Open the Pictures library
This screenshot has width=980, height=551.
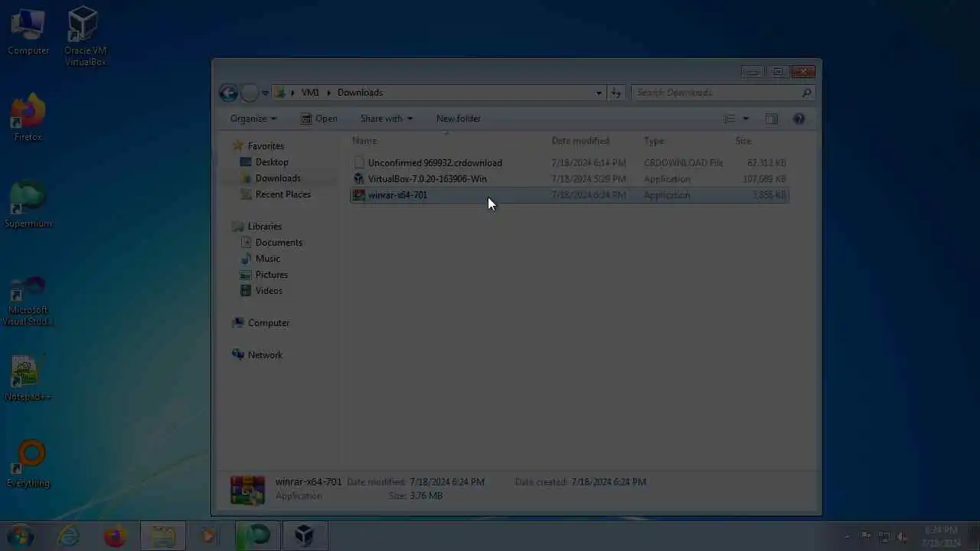[272, 275]
